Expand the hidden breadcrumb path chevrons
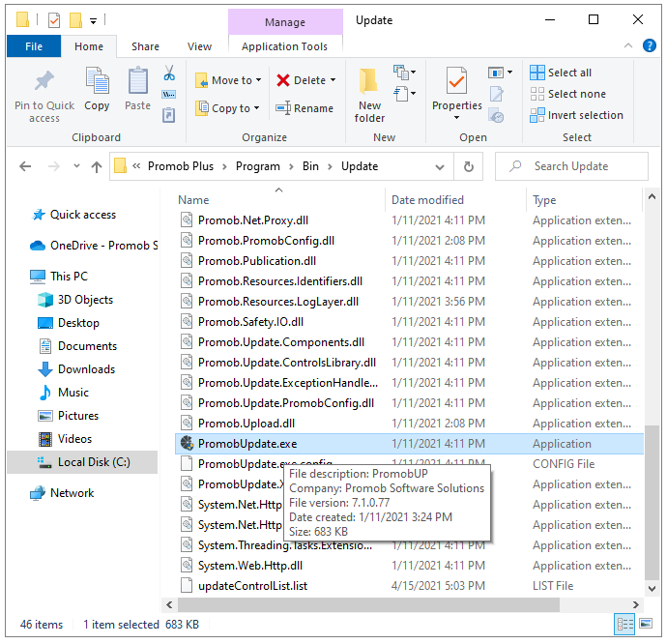This screenshot has width=667, height=644. [136, 166]
